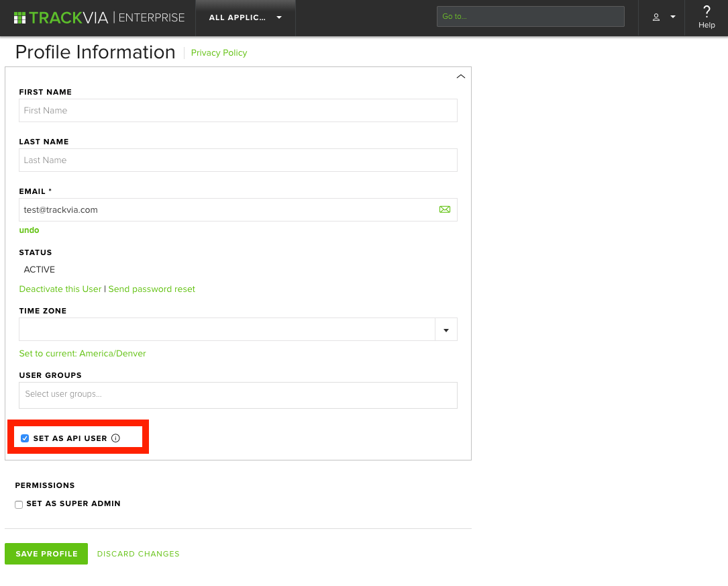Click Send password reset link
This screenshot has width=728, height=586.
click(152, 289)
